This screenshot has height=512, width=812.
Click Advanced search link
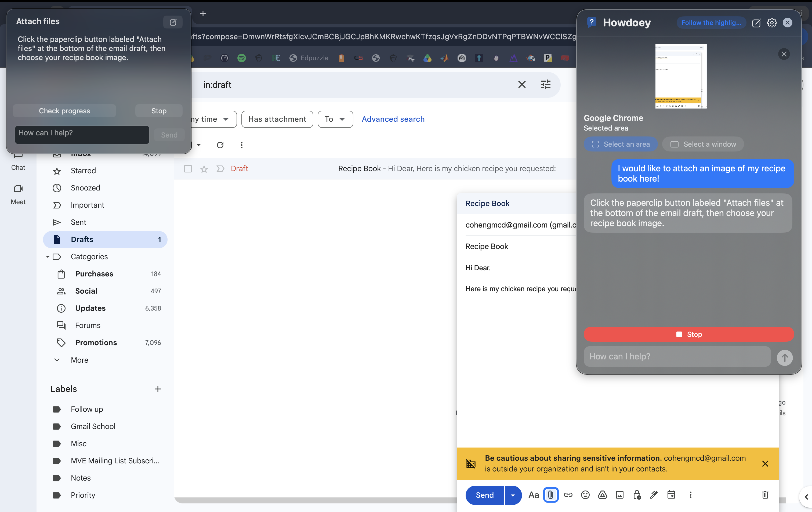tap(393, 119)
